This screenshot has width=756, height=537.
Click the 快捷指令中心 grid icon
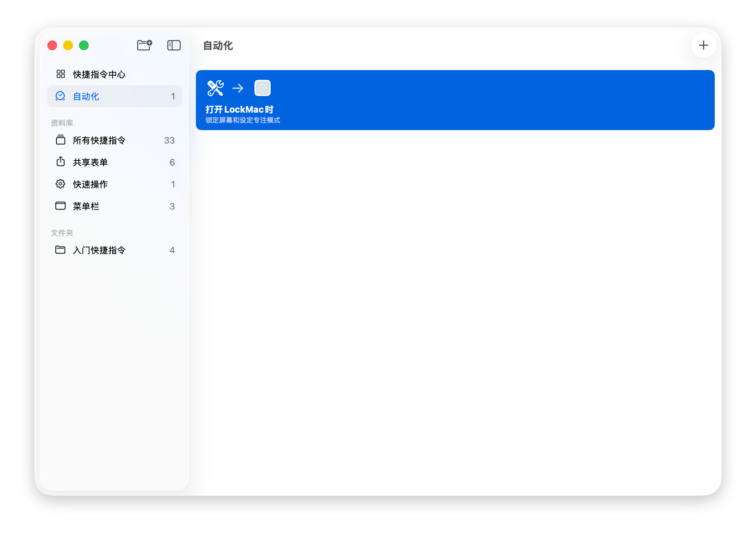coord(60,74)
